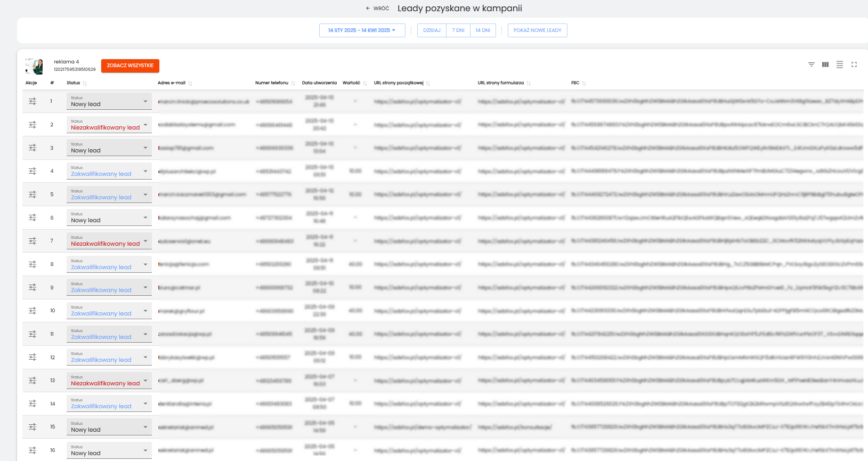Toggle row density icon

[x=840, y=64]
